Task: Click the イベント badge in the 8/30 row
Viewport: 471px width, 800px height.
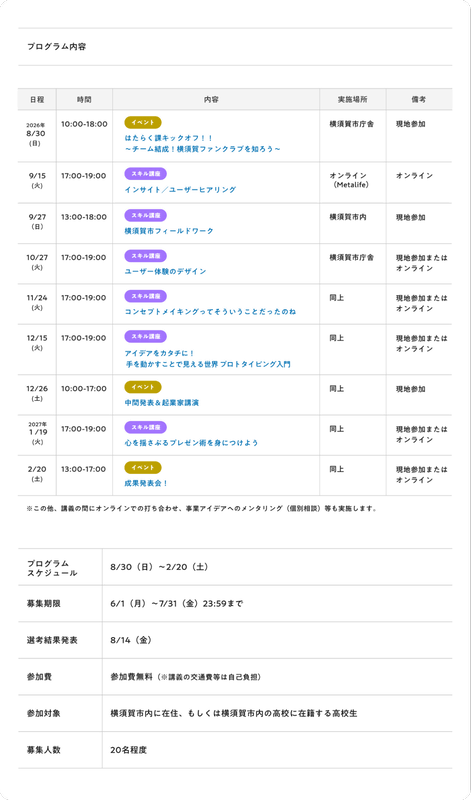Action: (x=143, y=122)
